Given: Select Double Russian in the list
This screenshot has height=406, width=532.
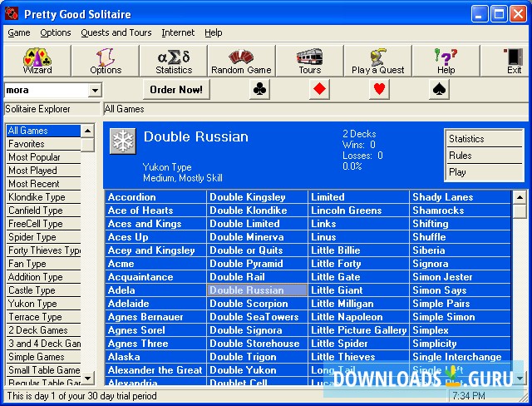Looking at the screenshot, I should (x=257, y=290).
